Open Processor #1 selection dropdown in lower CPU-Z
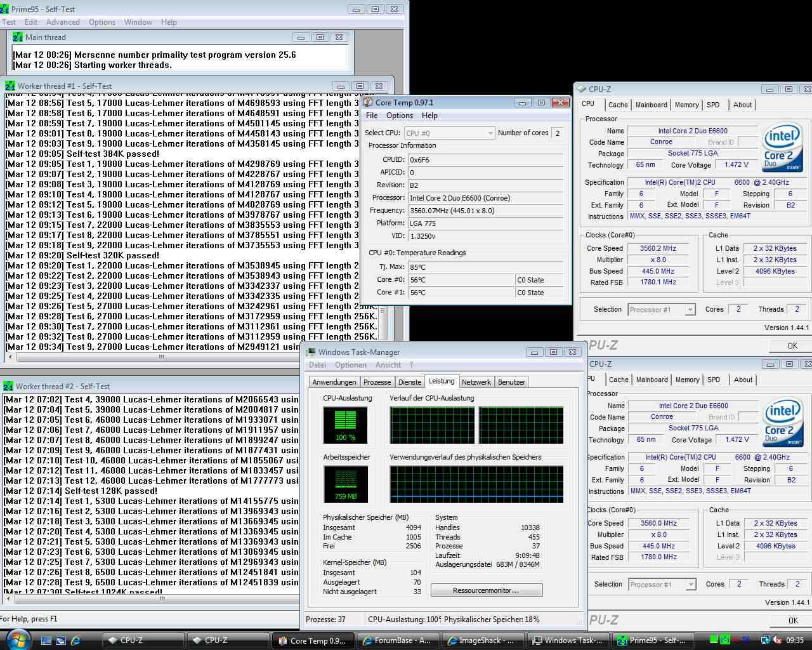This screenshot has height=650, width=812. 662,585
